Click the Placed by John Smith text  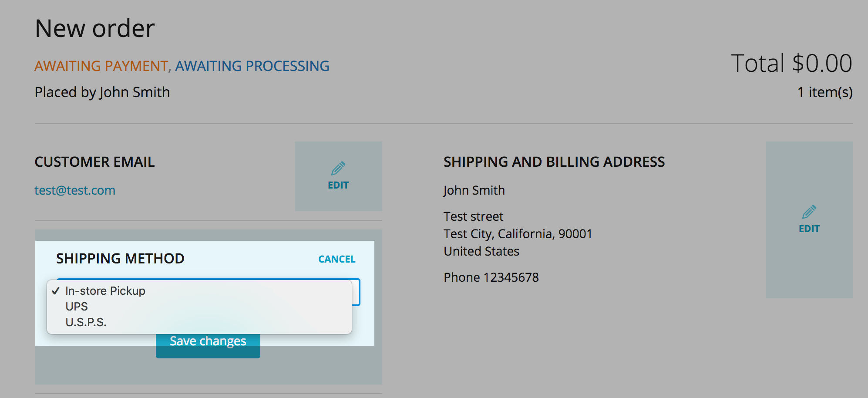pos(102,92)
